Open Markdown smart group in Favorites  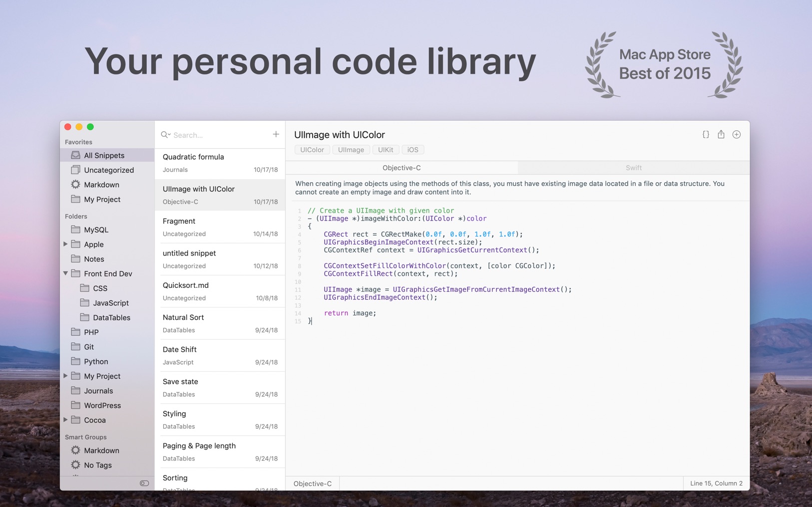point(107,185)
